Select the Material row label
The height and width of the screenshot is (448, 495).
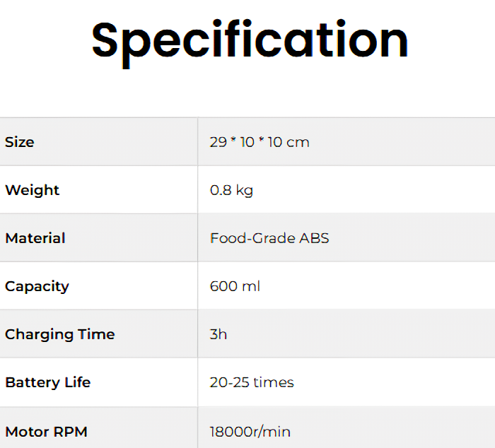pos(35,238)
